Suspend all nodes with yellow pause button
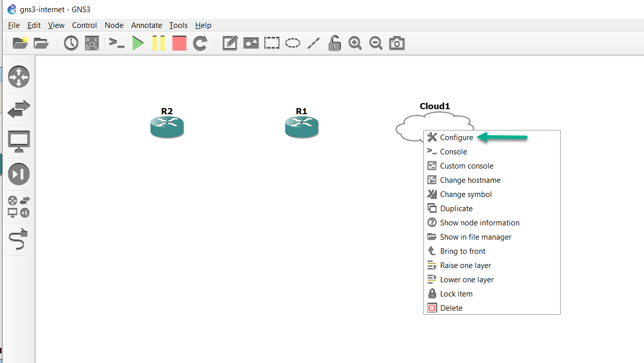Screen dimensions: 644x363 159,43
